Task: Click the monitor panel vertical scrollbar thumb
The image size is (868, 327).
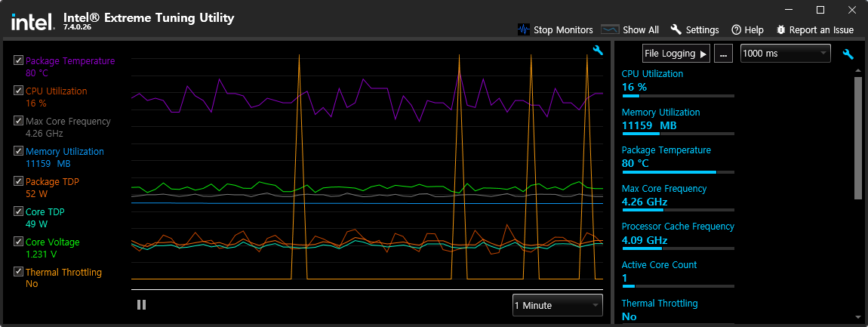Action: [858, 138]
